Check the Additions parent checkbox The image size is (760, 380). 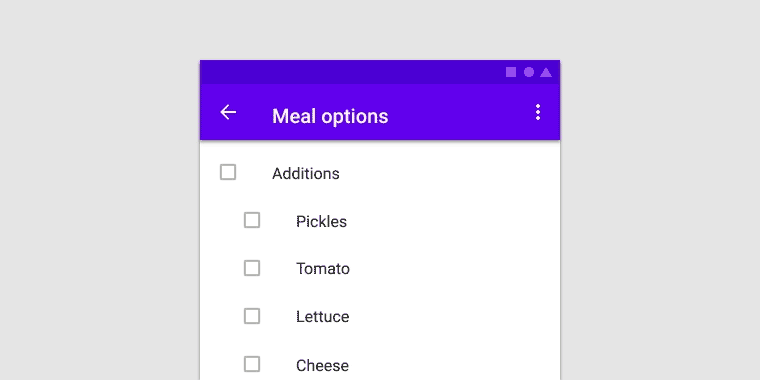point(228,172)
